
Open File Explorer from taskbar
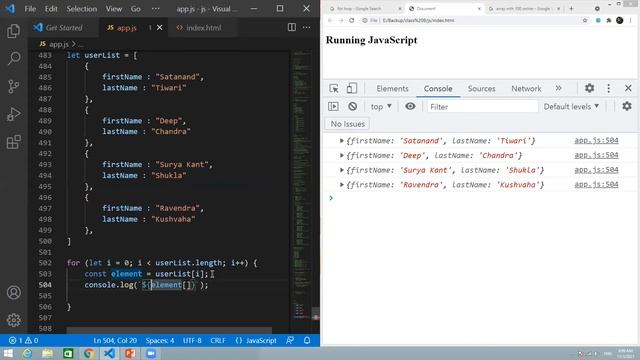point(47,353)
